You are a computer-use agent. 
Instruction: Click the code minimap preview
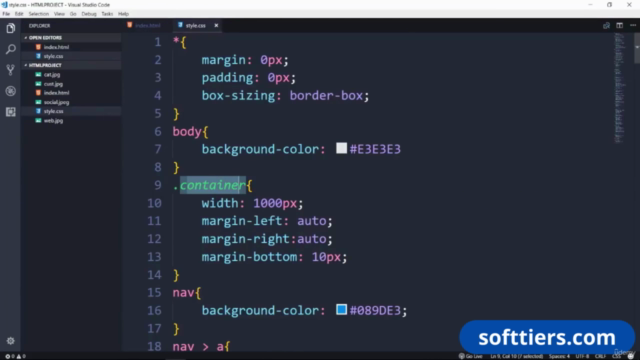click(x=620, y=88)
